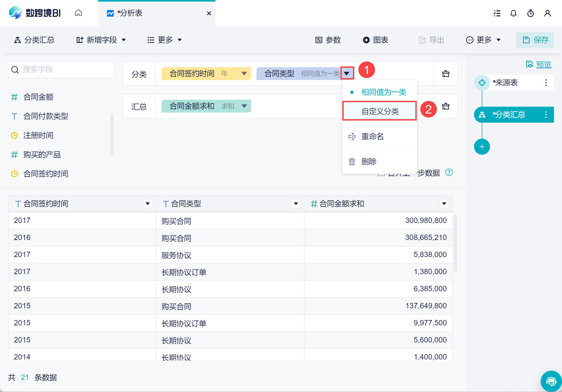
Task: Open the 合同签约时间 column header dropdown
Action: [148, 204]
